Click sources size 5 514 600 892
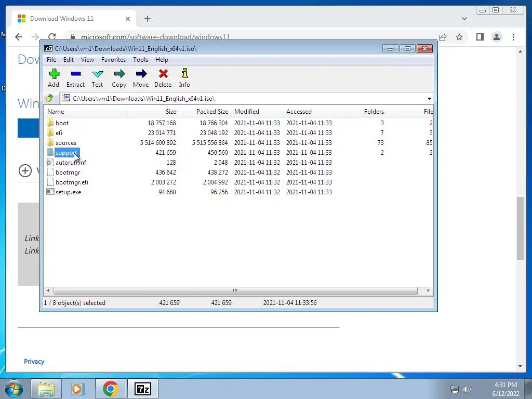The image size is (532, 399). click(158, 143)
